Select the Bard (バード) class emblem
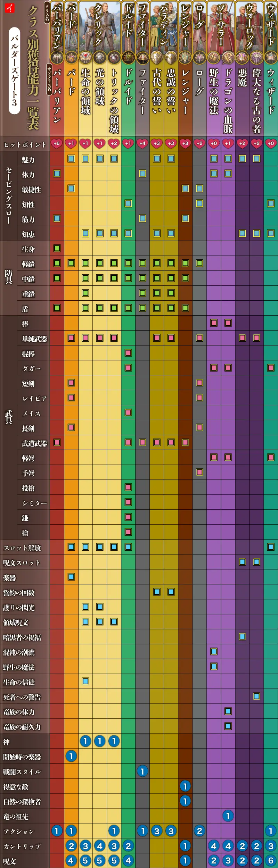 click(71, 58)
